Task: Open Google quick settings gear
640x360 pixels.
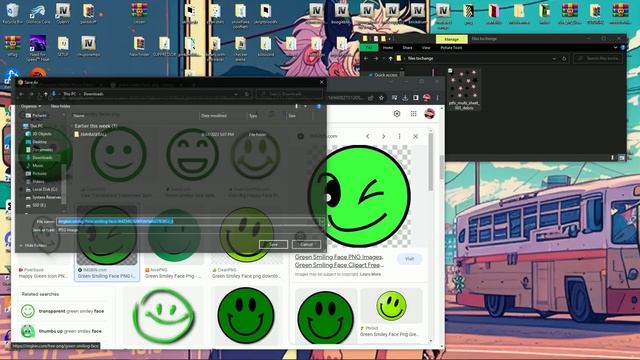Action: [397, 114]
